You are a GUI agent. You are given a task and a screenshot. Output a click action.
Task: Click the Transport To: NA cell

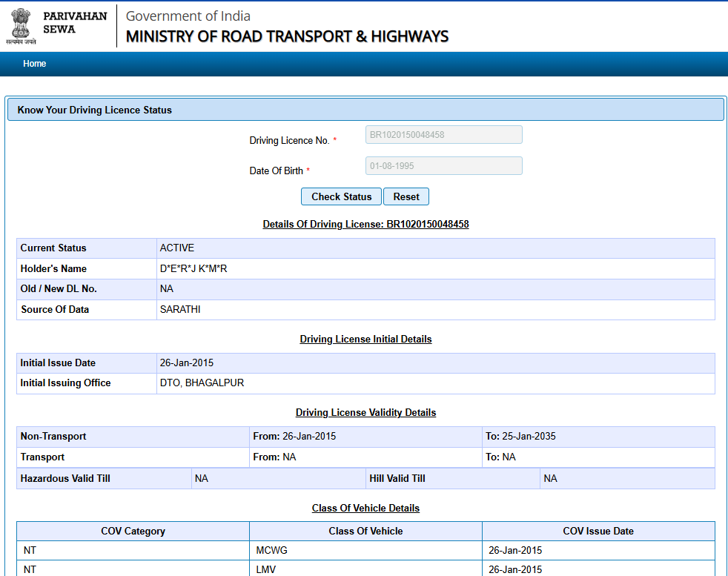coord(598,457)
